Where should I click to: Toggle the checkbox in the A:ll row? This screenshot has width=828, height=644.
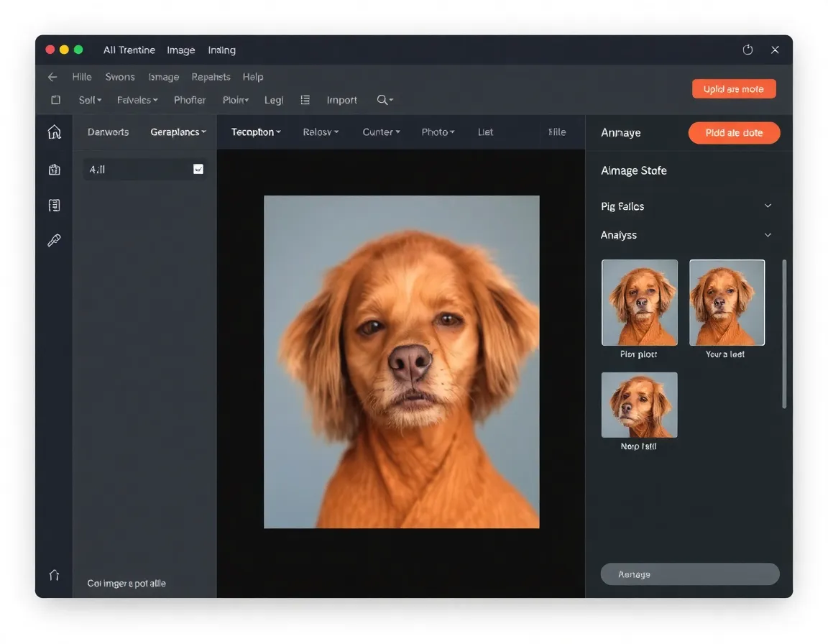pos(198,169)
